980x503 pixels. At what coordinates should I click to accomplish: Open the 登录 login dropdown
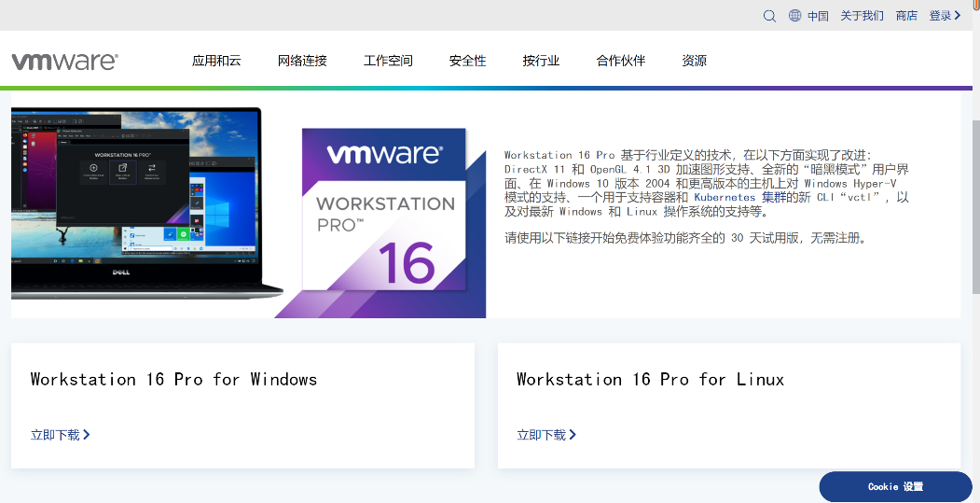pos(945,16)
